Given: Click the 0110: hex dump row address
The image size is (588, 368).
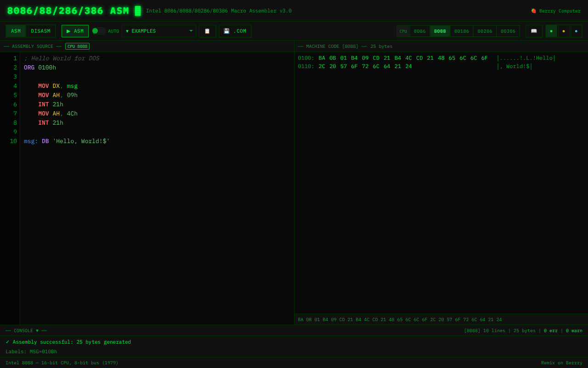Looking at the screenshot, I should (306, 67).
